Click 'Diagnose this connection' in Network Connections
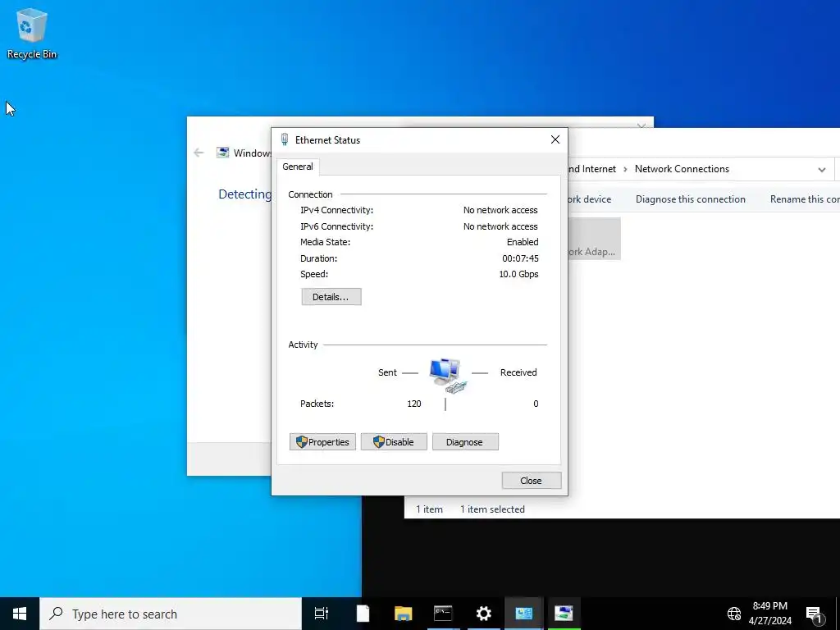840x630 pixels. tap(690, 199)
